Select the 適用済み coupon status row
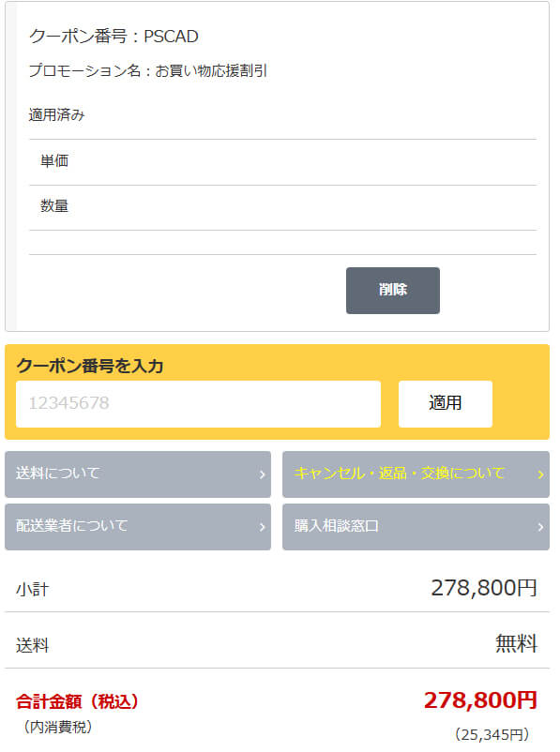Image resolution: width=560 pixels, height=752 pixels. tap(52, 116)
